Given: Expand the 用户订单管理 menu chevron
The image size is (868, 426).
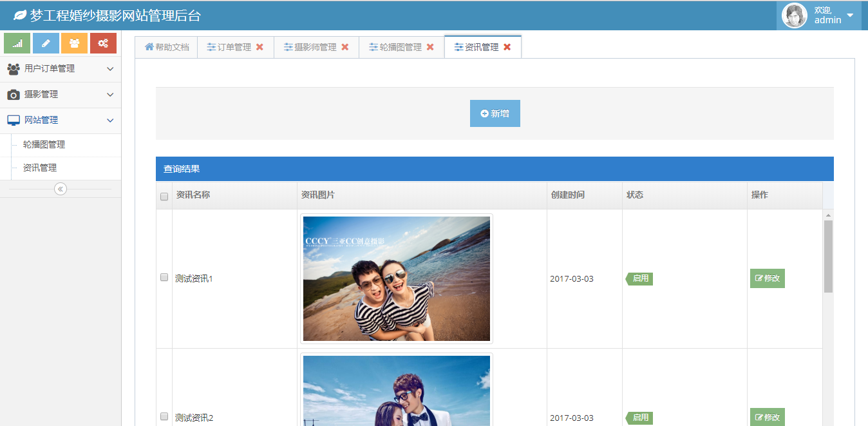Looking at the screenshot, I should click(110, 69).
